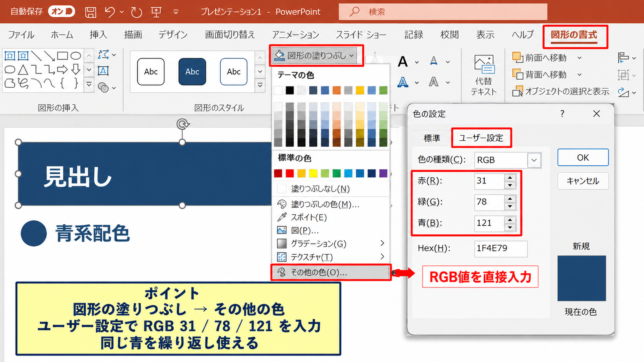Select the down arrow shape
Screen dimensions: 644x362
76,70
